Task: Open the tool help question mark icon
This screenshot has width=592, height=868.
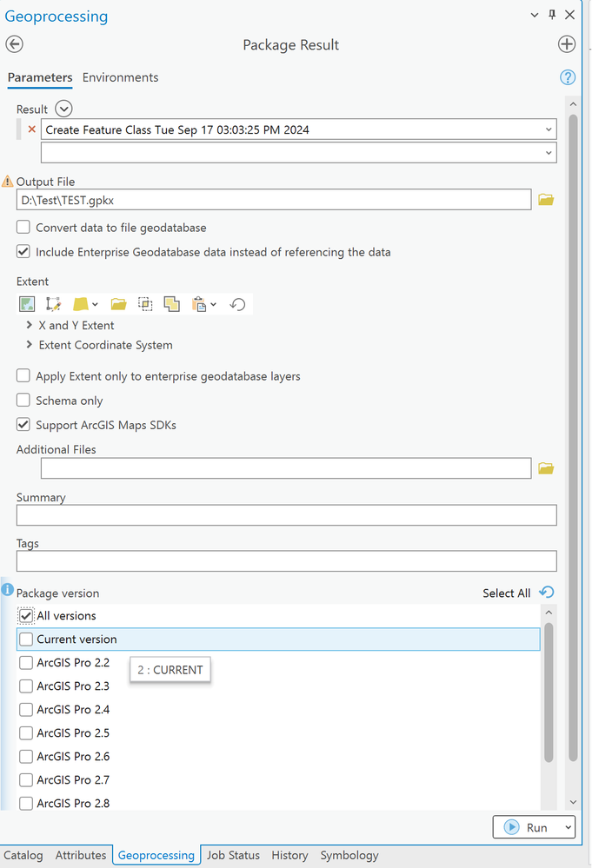Action: click(568, 77)
